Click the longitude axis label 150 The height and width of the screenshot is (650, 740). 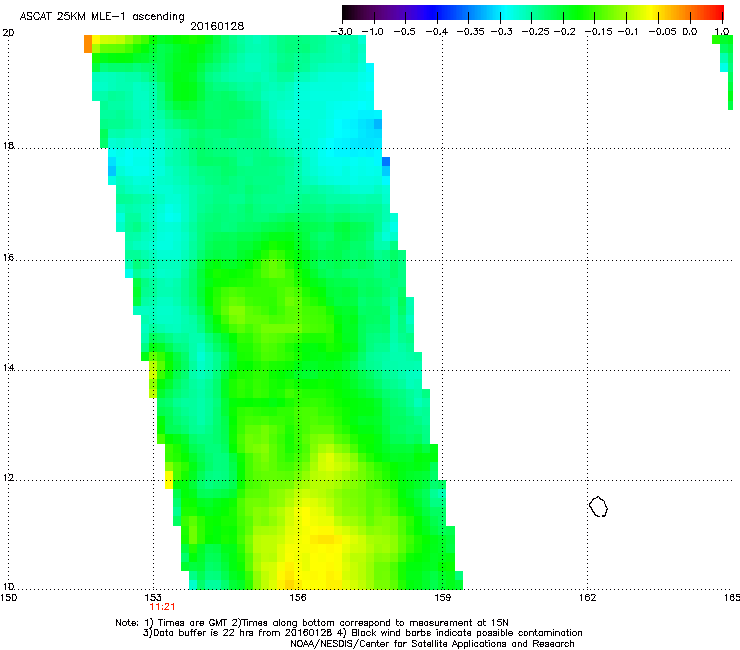pos(9,598)
